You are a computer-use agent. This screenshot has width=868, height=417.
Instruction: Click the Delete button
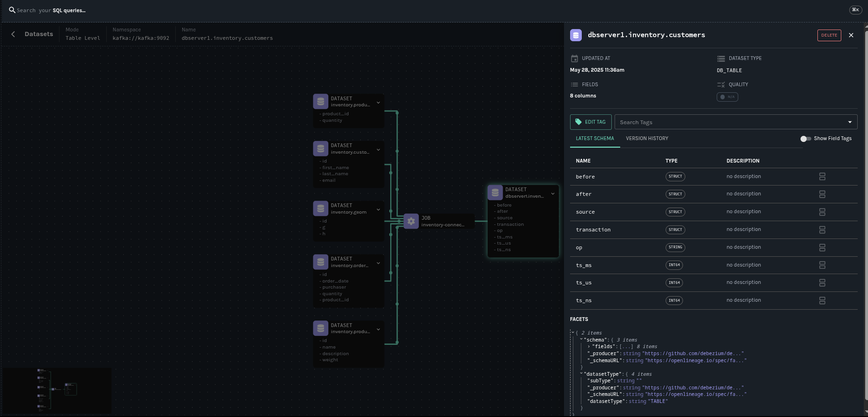tap(829, 35)
